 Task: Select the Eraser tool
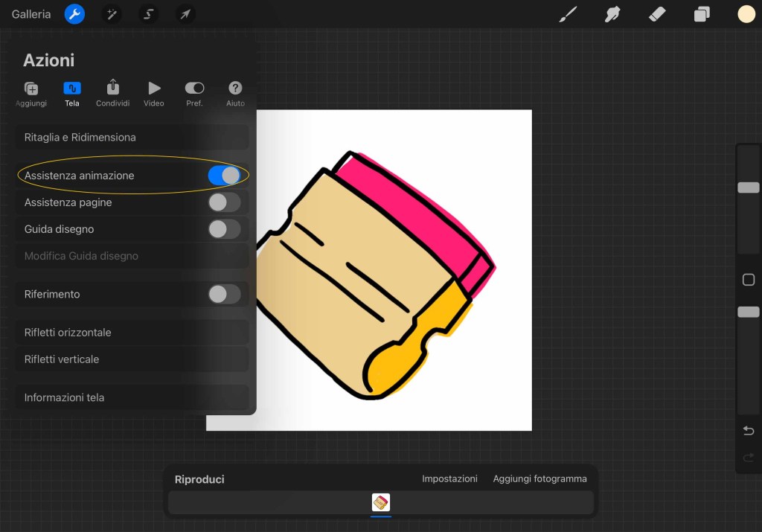pos(657,14)
